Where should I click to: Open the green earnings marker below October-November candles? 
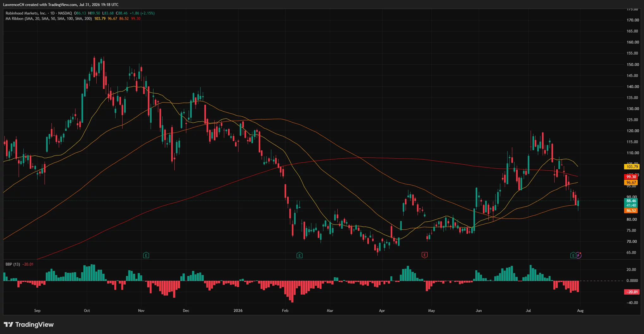pos(146,255)
